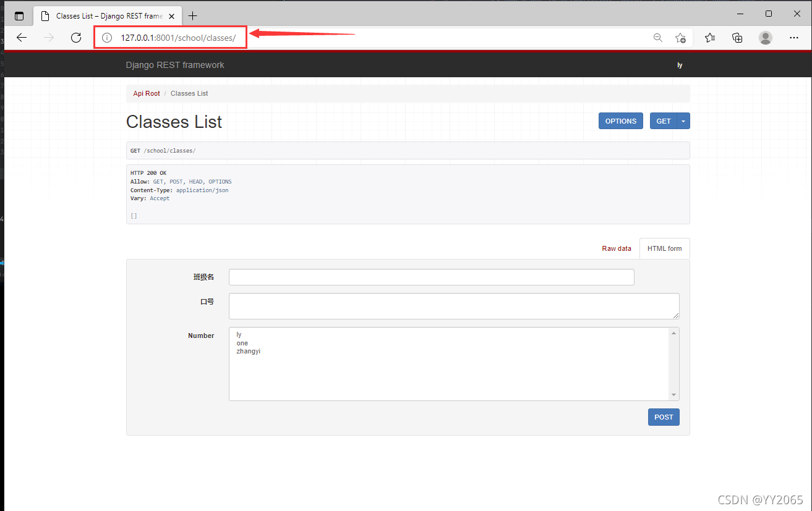Send a GET request

tap(664, 121)
